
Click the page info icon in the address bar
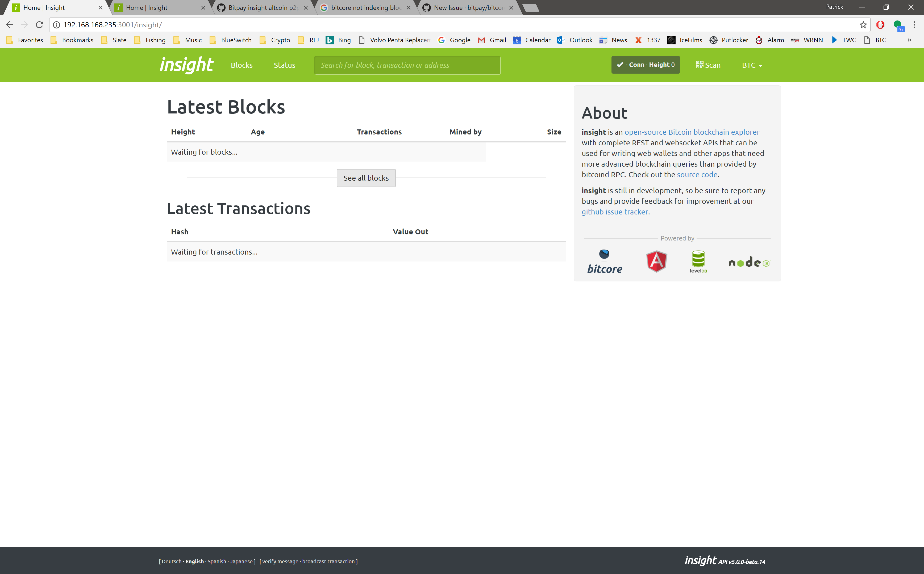pyautogui.click(x=56, y=25)
